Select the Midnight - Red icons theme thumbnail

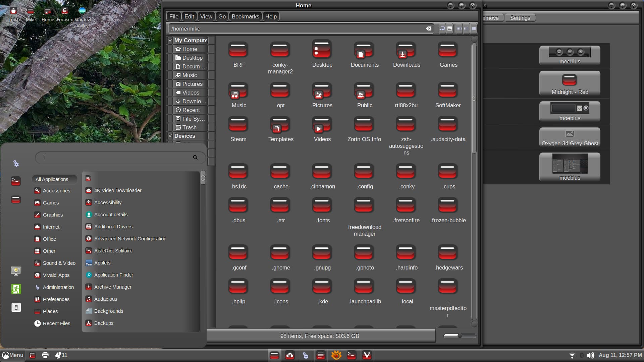(x=570, y=83)
